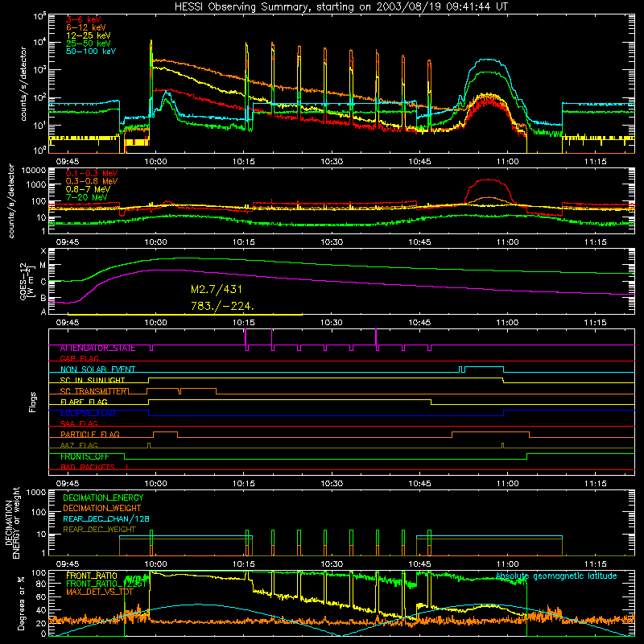Click the yellow FRONT_RATIO legend label
Screen dimensions: 644x644
pyautogui.click(x=92, y=576)
